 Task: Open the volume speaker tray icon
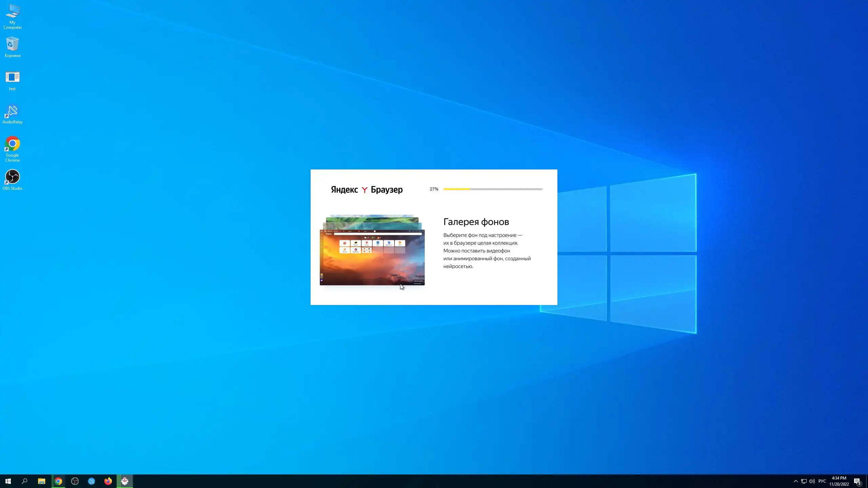tap(812, 481)
